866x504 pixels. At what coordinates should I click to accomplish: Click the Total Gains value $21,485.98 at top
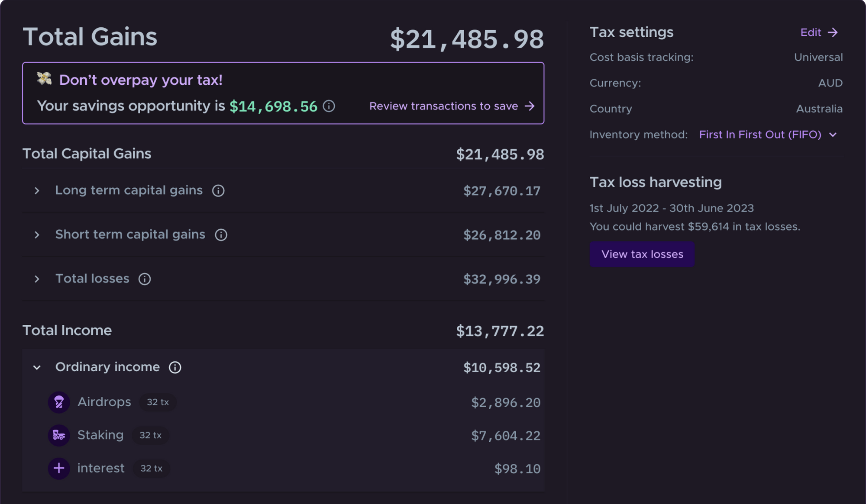click(x=467, y=39)
